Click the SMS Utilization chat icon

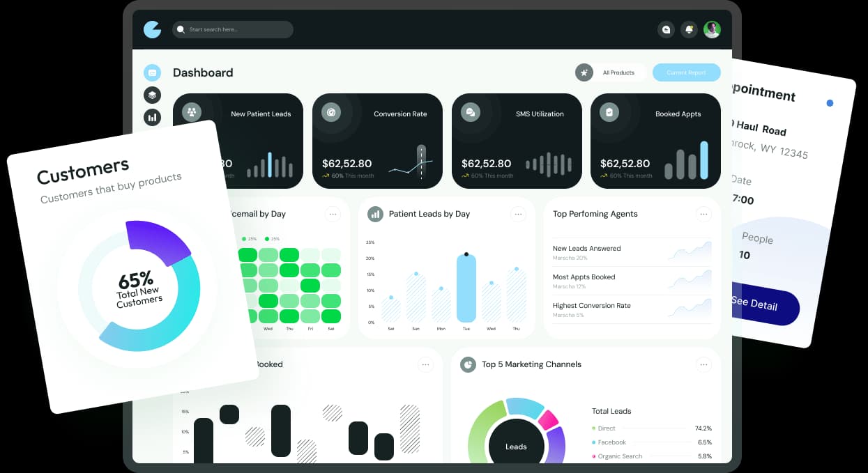471,112
